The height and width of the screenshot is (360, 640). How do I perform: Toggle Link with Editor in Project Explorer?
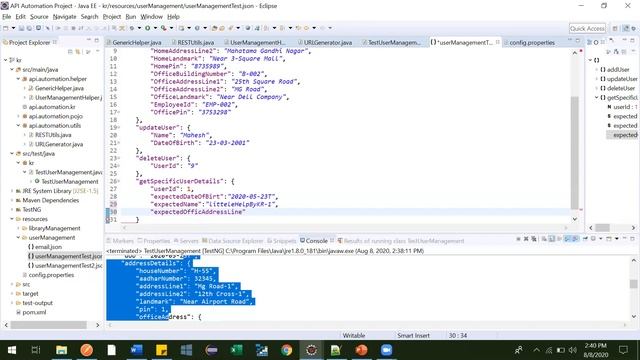coord(78,52)
